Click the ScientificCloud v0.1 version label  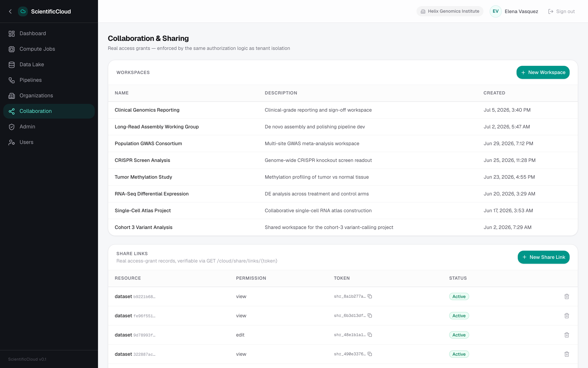coord(27,359)
